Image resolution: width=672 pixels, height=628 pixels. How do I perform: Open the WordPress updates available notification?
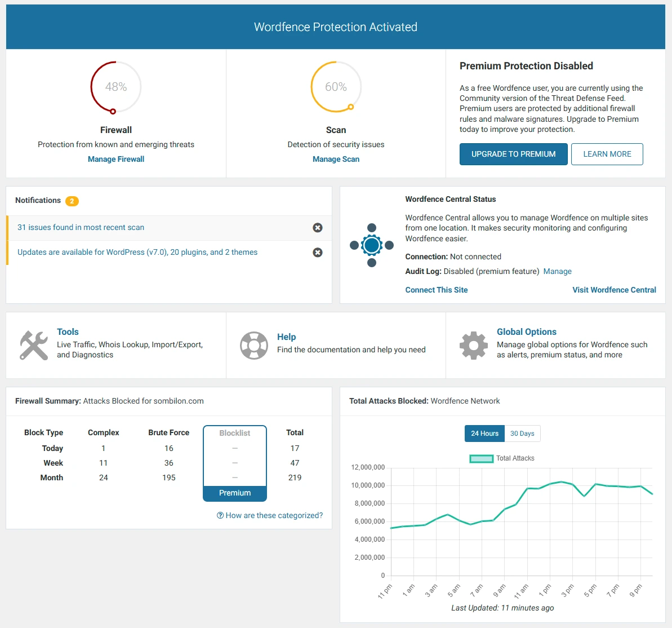(137, 252)
